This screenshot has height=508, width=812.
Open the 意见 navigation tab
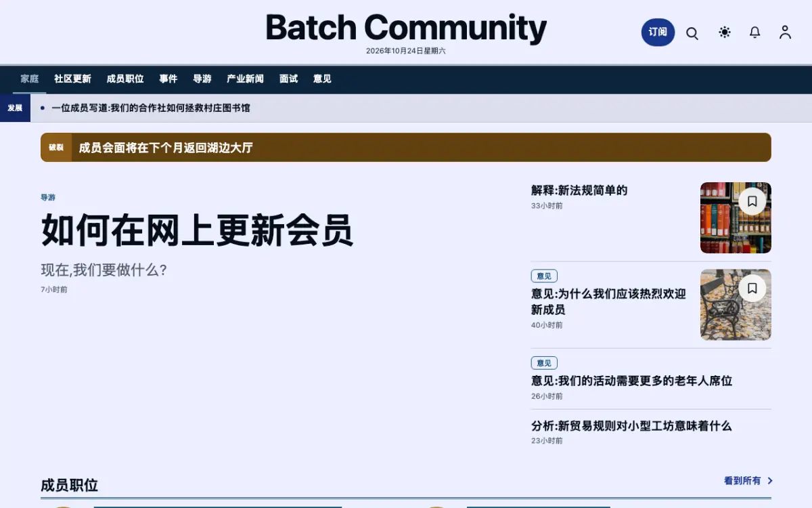coord(322,79)
